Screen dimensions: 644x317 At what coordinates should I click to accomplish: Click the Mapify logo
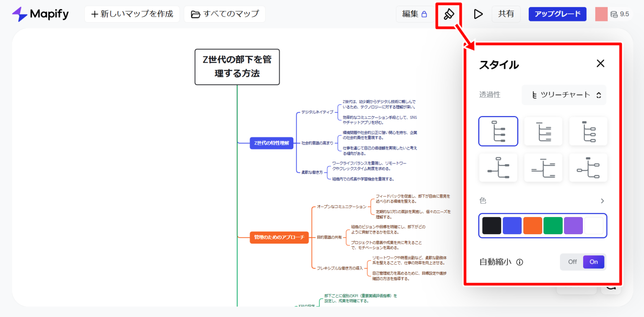[x=40, y=14]
